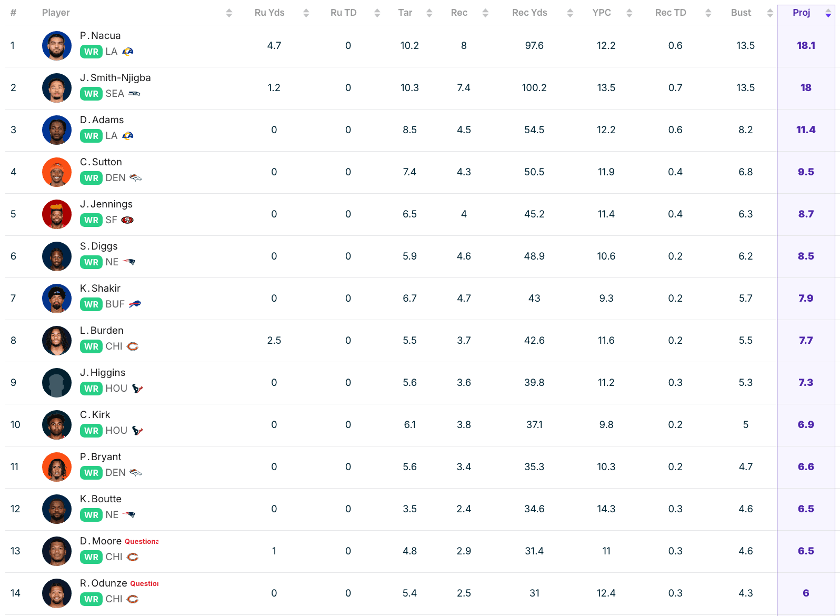Open P. Nacua's player name link
This screenshot has width=840, height=616.
[101, 36]
